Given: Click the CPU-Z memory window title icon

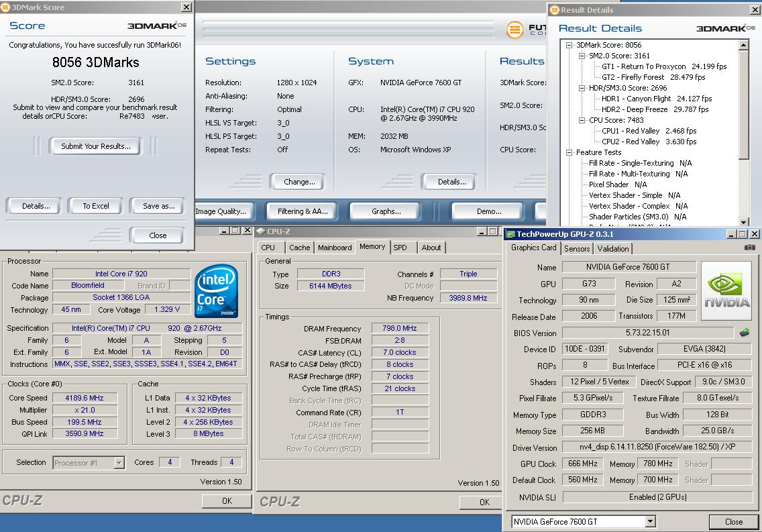Looking at the screenshot, I should [x=260, y=231].
